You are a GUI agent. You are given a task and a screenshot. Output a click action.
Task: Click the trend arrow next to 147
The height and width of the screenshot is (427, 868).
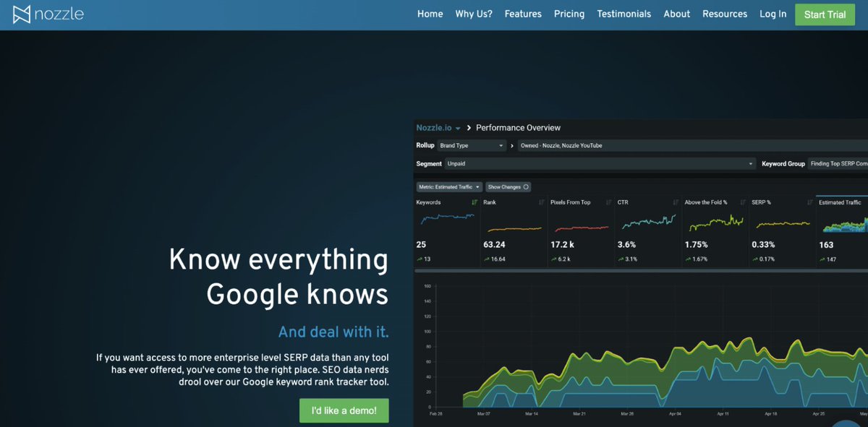coord(822,259)
